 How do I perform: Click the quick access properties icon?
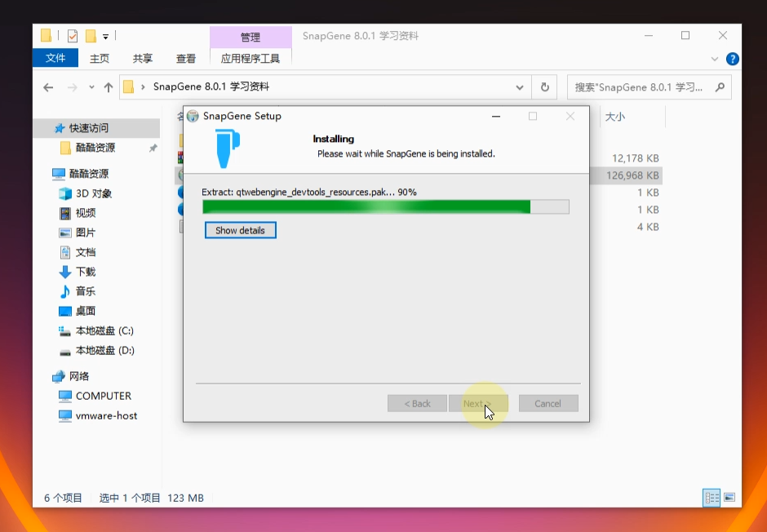(x=73, y=36)
